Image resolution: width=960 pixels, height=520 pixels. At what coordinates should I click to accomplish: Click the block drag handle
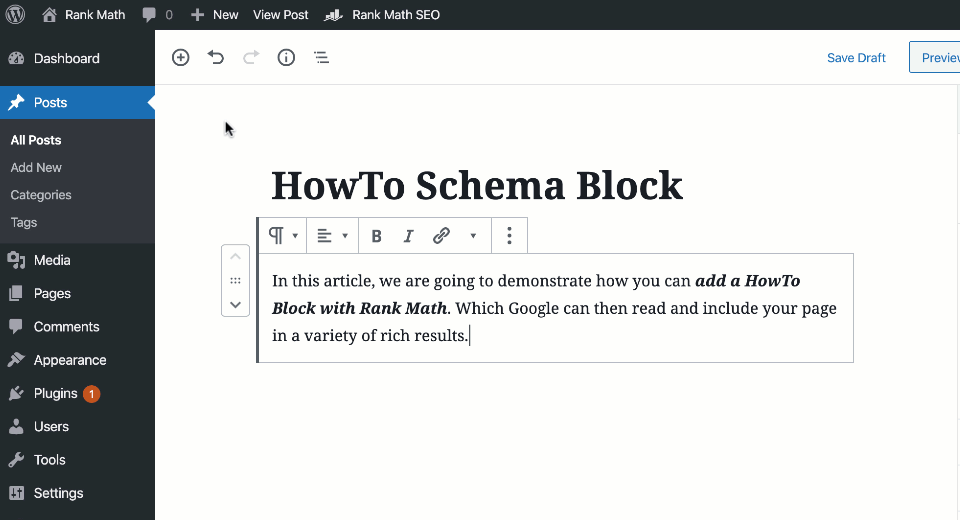click(x=235, y=281)
